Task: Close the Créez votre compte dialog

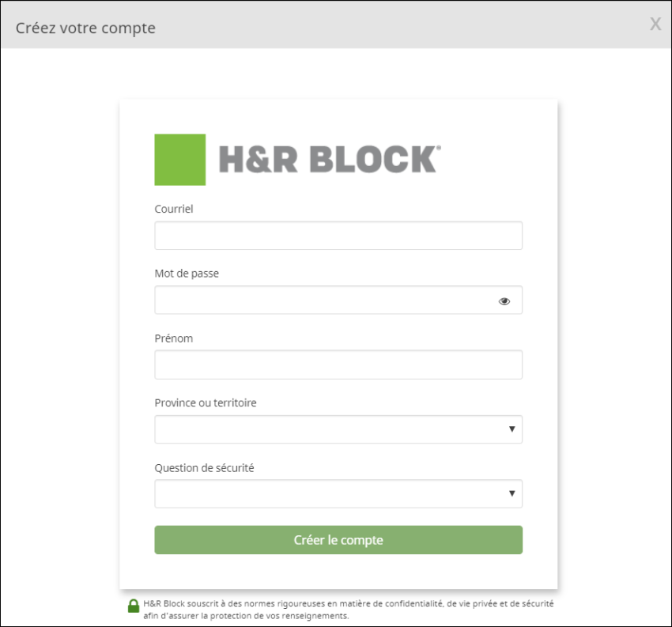Action: click(655, 24)
